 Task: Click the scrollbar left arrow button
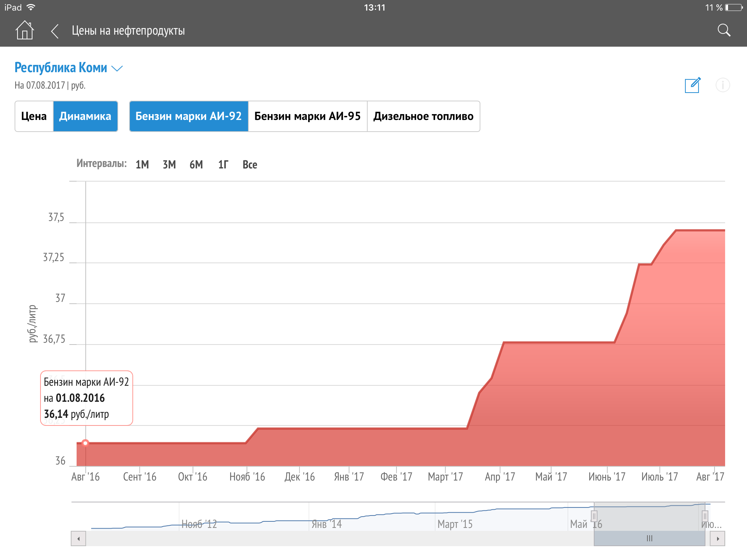(x=78, y=538)
